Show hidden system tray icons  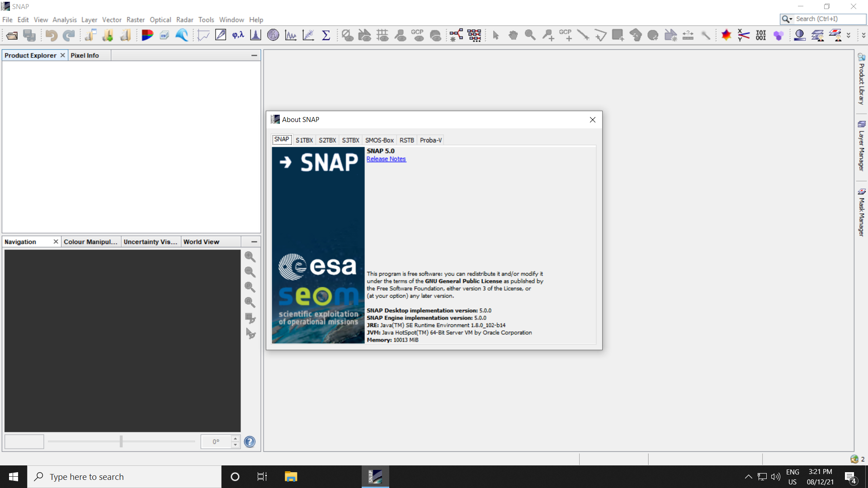pos(748,477)
